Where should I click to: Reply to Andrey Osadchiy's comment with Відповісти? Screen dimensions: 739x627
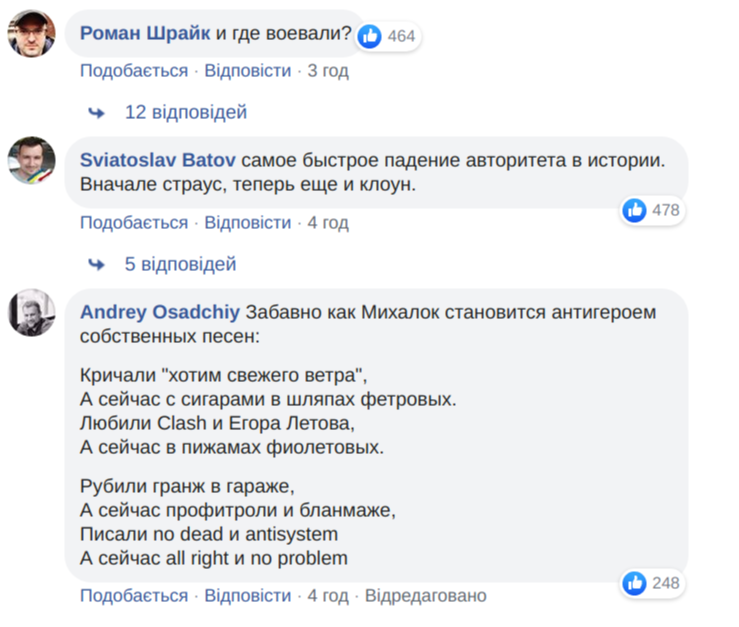click(248, 596)
